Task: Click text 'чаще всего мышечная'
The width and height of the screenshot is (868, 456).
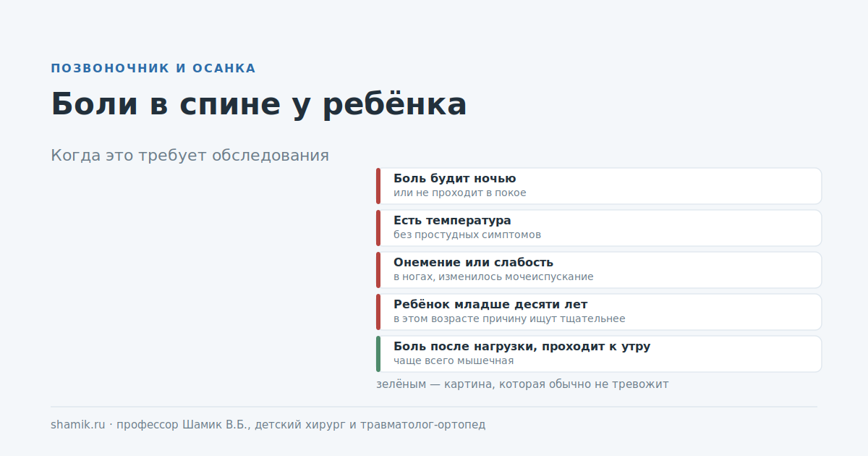Action: [x=454, y=361]
